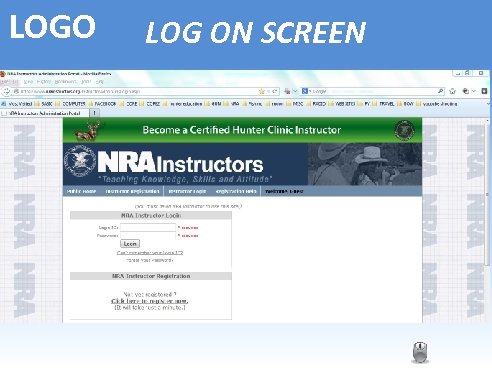492x369 pixels.
Task: Select the NRA Instructor Administration Portal tab
Action: click(x=45, y=113)
